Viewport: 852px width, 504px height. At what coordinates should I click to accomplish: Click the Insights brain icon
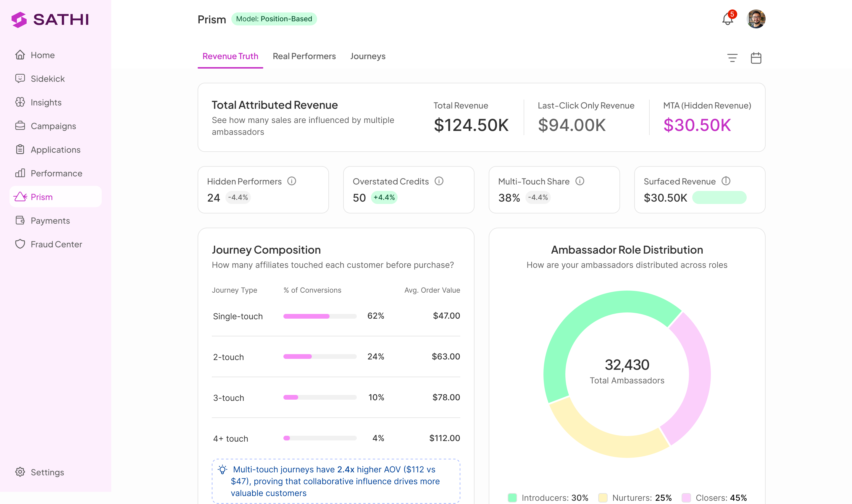click(x=20, y=102)
